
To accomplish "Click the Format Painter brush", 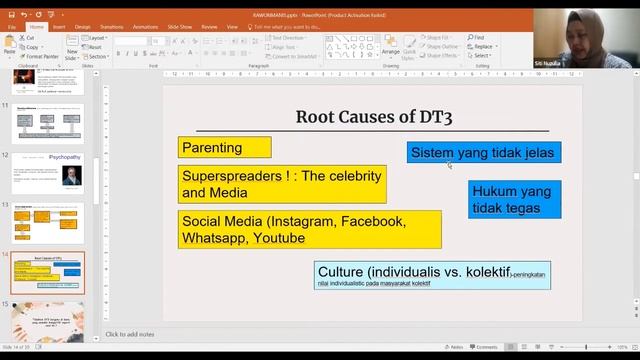I will coord(39,56).
